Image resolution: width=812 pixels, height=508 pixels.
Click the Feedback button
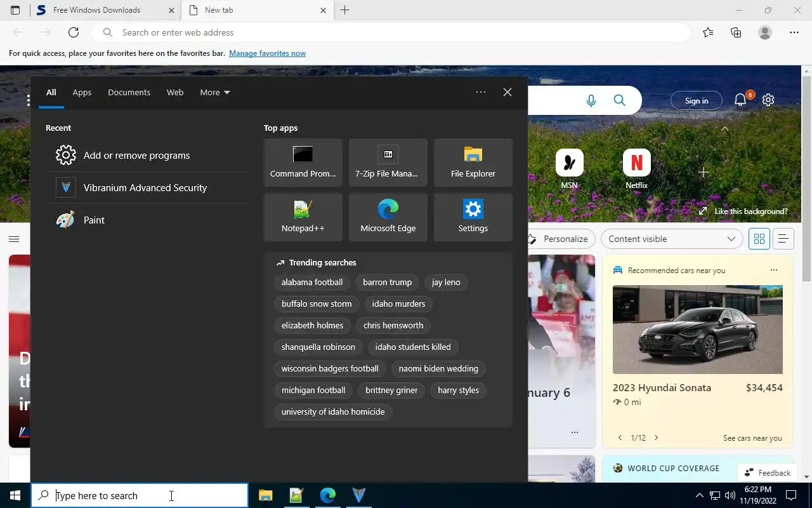[768, 472]
